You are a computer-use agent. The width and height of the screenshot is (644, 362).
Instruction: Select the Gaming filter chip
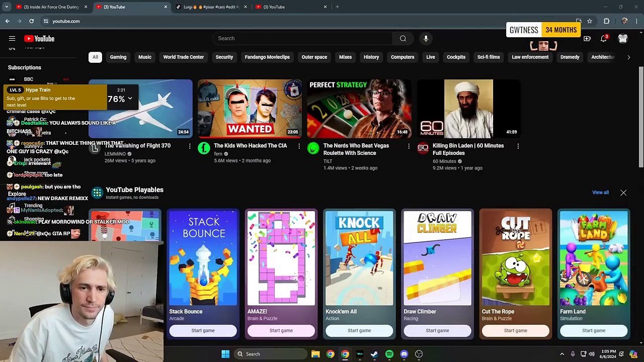(118, 57)
